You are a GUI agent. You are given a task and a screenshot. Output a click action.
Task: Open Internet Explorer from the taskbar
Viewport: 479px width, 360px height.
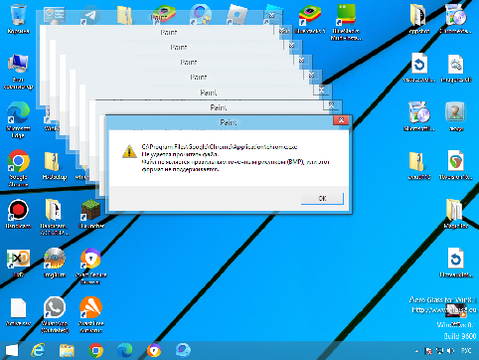tap(38, 350)
